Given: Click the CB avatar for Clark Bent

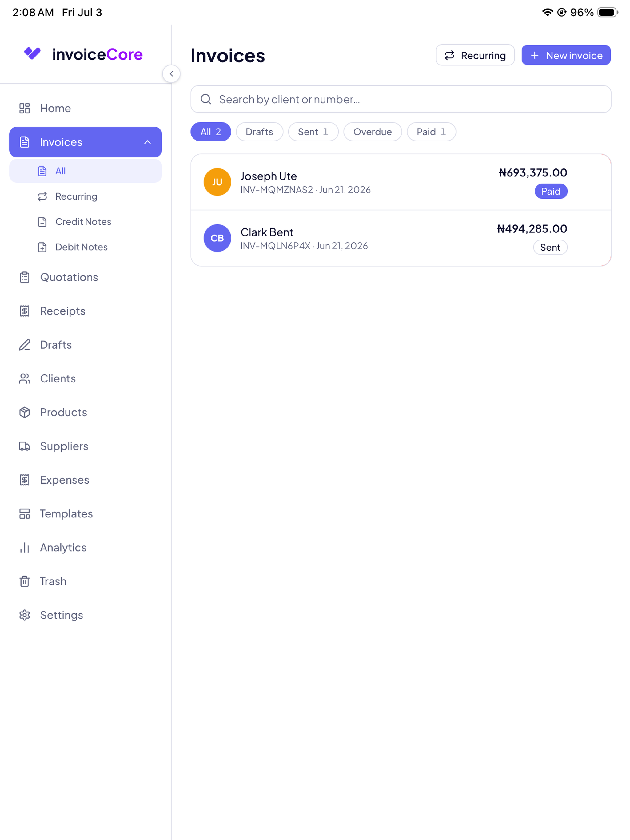Looking at the screenshot, I should [x=217, y=238].
